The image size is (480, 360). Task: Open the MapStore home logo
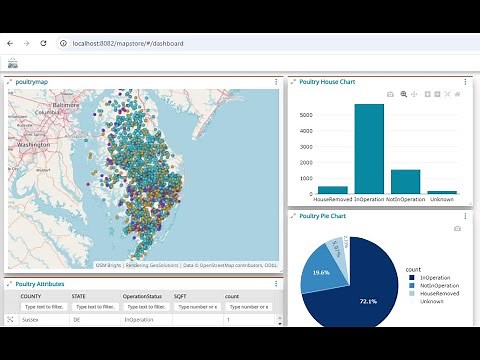[13, 63]
